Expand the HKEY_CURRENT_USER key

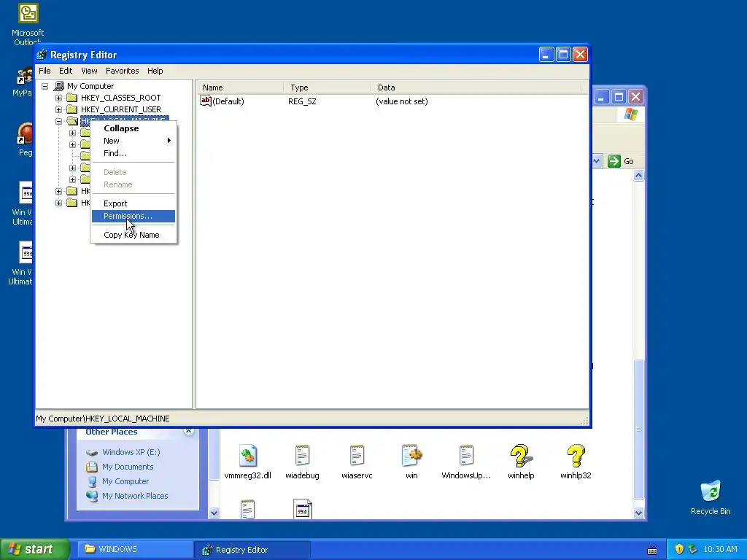(58, 109)
